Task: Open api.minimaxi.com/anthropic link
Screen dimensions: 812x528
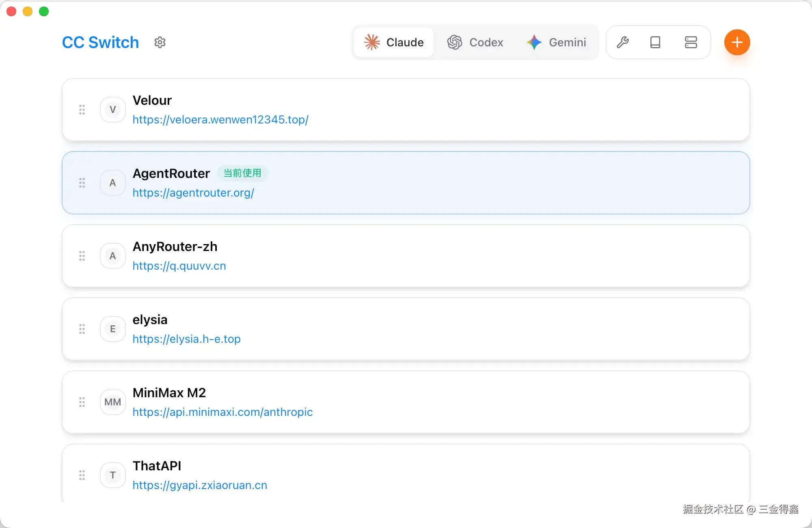Action: tap(222, 412)
